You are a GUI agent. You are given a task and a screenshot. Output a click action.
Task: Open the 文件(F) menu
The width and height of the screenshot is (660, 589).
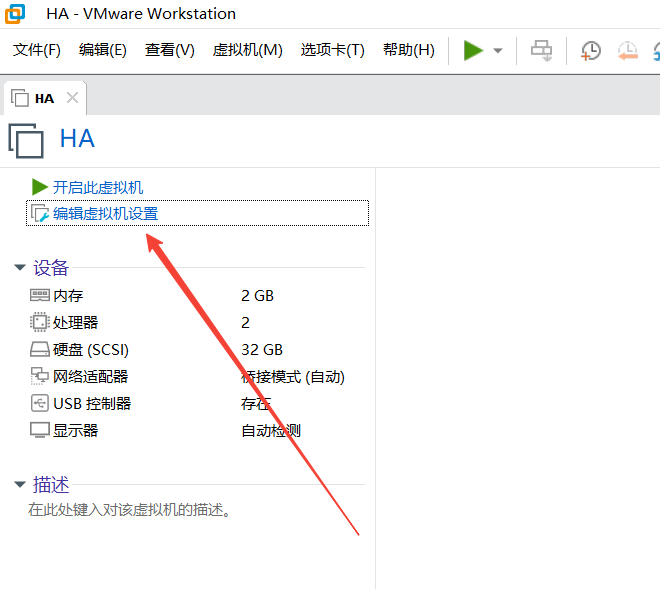[x=37, y=50]
